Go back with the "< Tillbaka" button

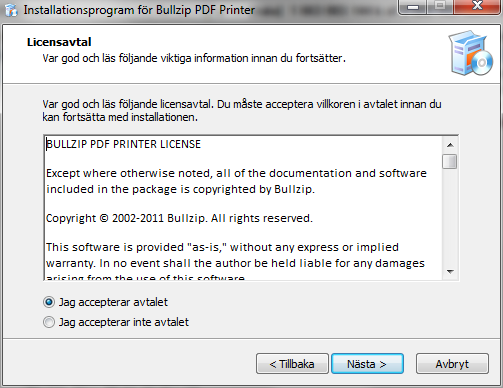292,364
